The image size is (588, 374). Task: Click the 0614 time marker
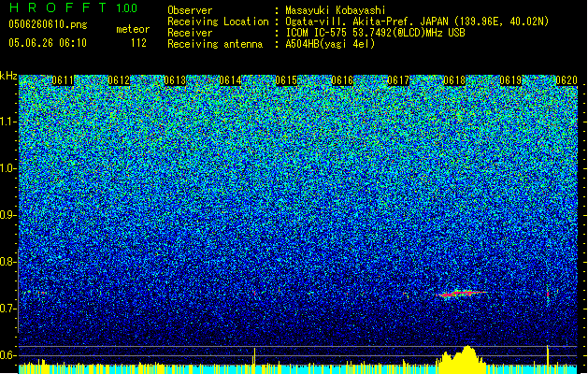tap(230, 80)
